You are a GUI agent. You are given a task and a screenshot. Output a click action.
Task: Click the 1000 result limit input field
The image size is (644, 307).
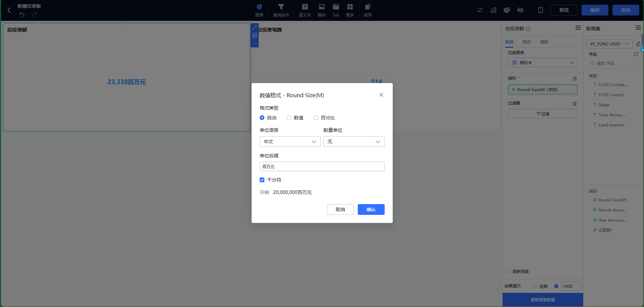pos(570,286)
